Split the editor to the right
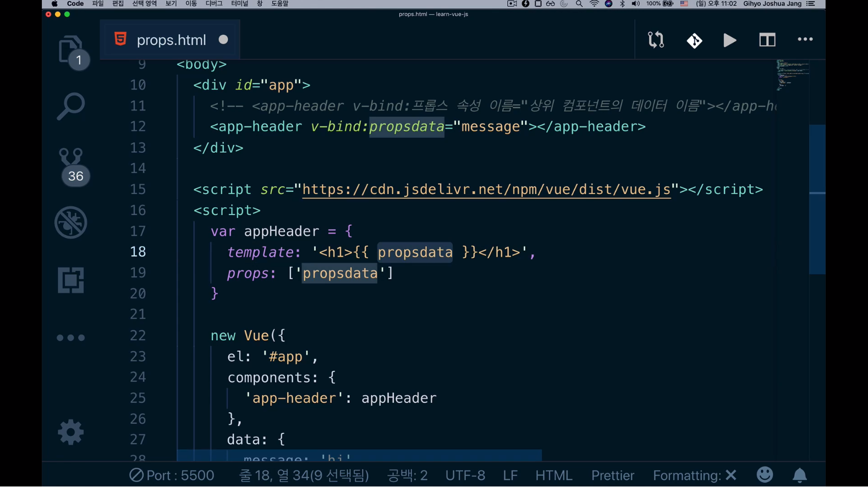 [767, 40]
